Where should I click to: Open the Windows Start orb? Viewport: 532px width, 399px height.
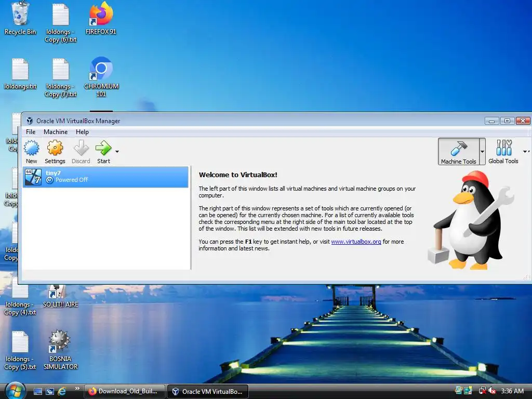pyautogui.click(x=15, y=391)
